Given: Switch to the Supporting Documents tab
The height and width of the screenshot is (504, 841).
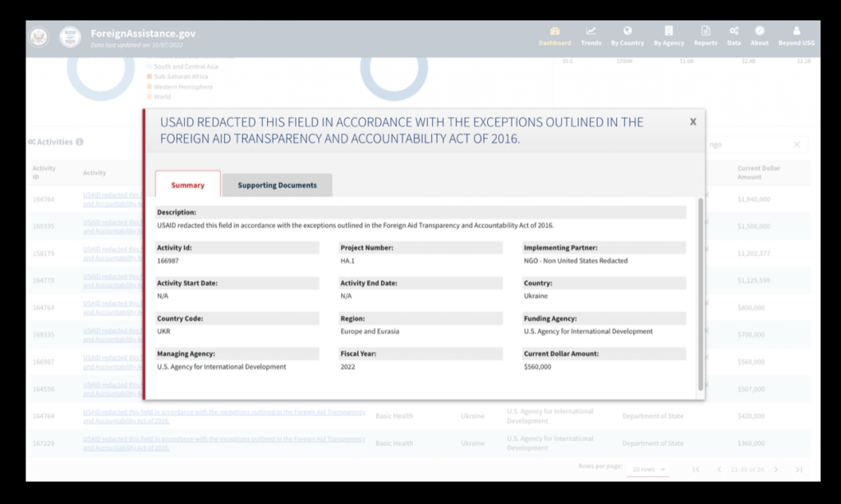Looking at the screenshot, I should point(277,186).
